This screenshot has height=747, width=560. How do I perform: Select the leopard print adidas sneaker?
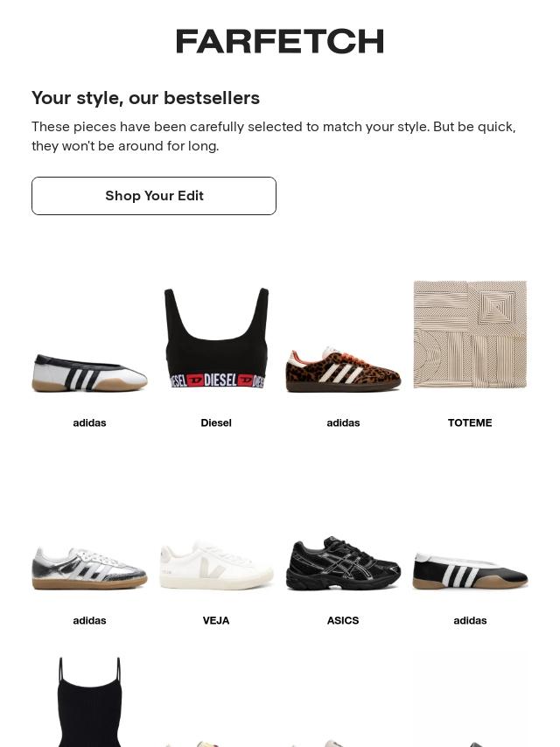point(343,370)
